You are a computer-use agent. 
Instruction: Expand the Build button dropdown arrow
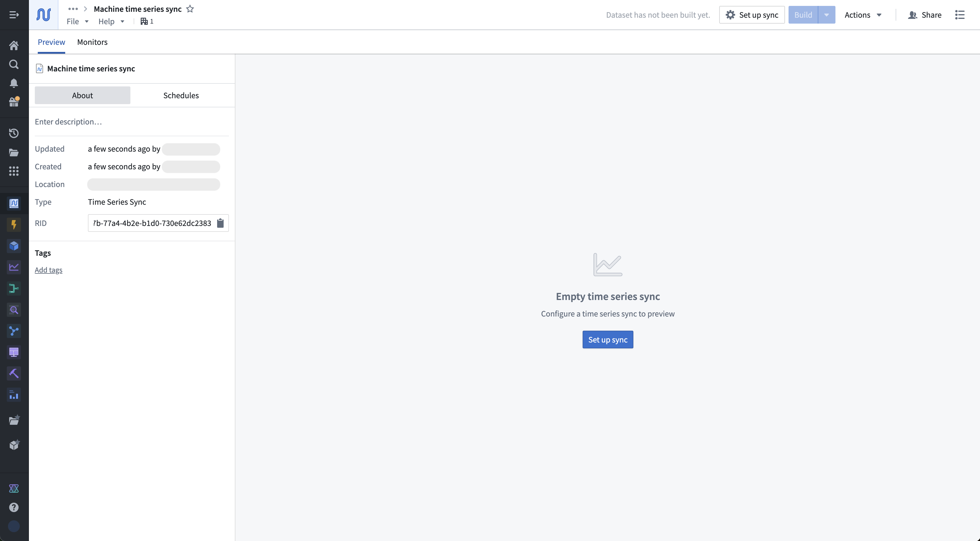826,14
